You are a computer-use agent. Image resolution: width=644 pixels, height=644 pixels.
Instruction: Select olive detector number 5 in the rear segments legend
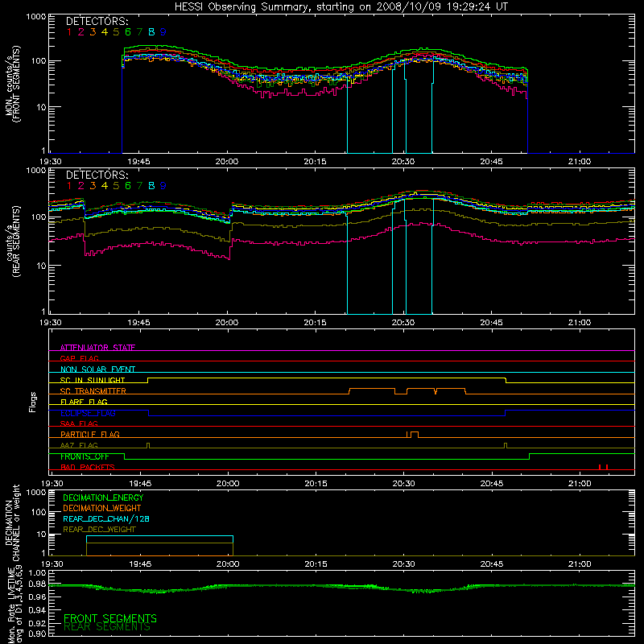(116, 186)
